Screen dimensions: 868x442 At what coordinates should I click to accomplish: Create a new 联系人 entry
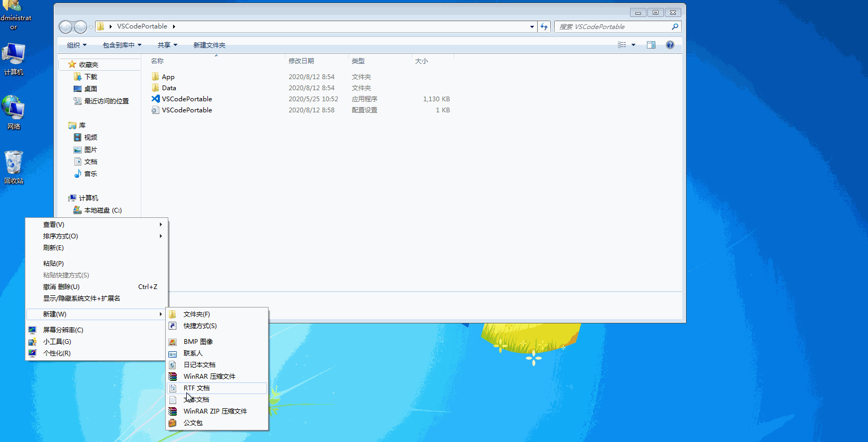pos(217,353)
